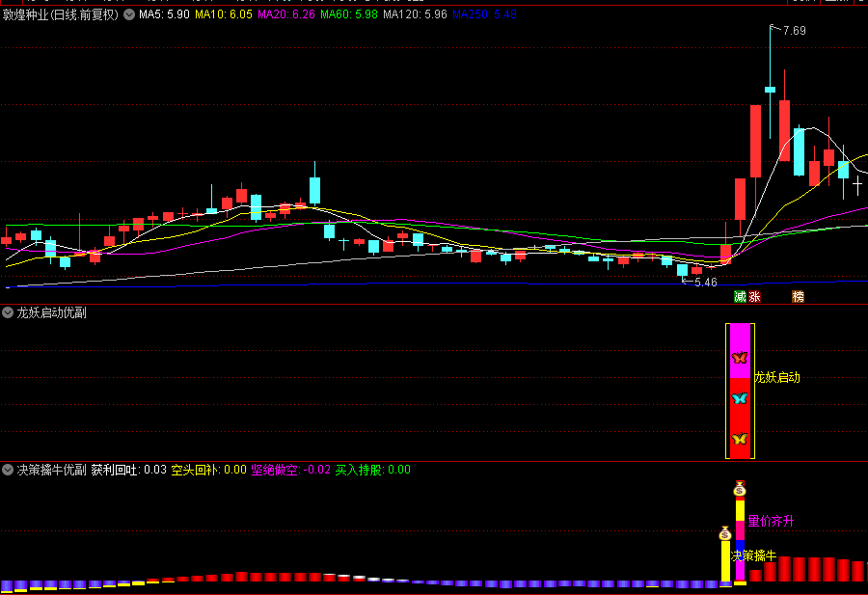Viewport: 868px width, 595px height.
Task: Select the MA5: 5.90 label
Action: [164, 14]
